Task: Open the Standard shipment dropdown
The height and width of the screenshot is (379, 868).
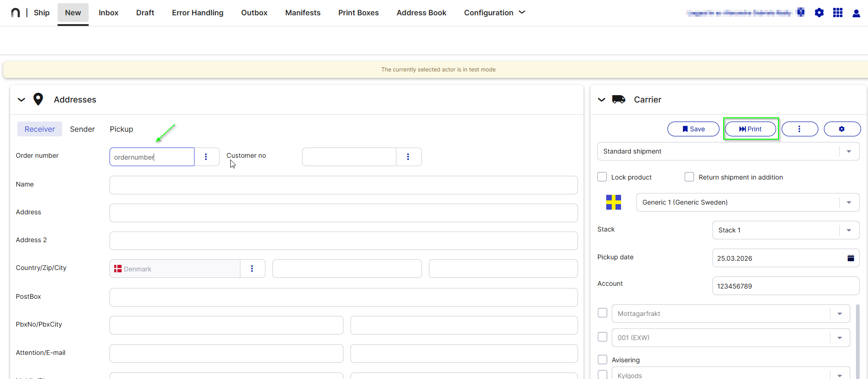Action: [728, 151]
